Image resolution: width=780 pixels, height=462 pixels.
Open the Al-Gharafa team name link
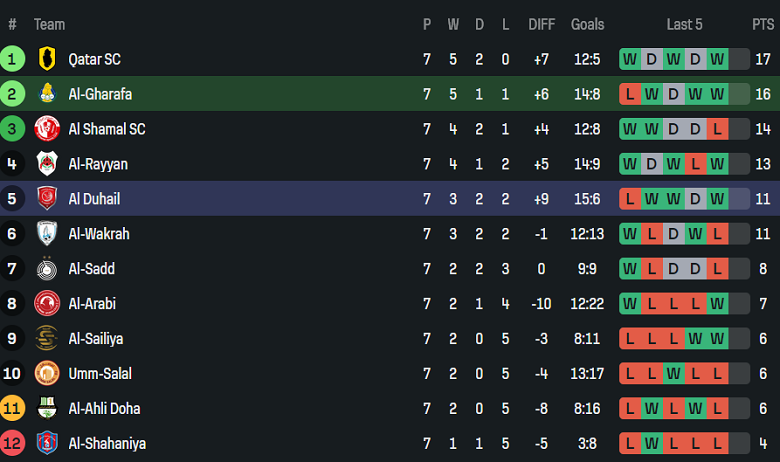coord(100,94)
